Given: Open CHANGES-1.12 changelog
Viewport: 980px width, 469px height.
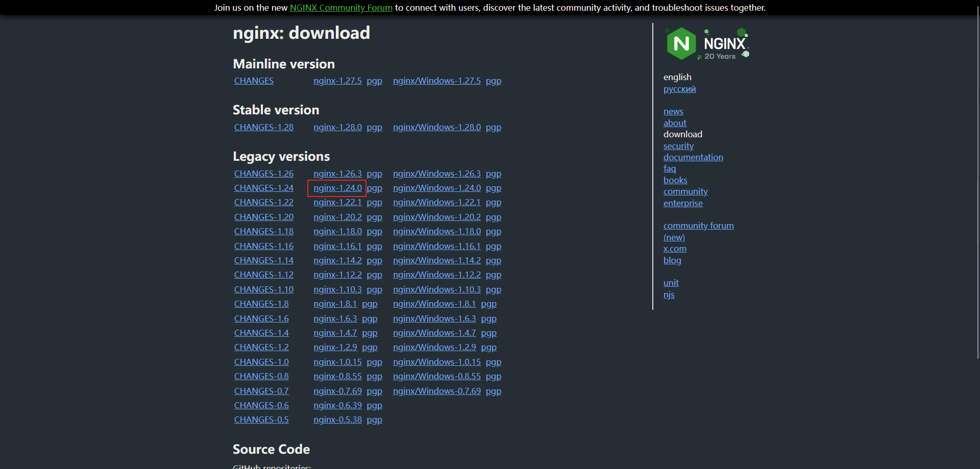Looking at the screenshot, I should tap(264, 275).
